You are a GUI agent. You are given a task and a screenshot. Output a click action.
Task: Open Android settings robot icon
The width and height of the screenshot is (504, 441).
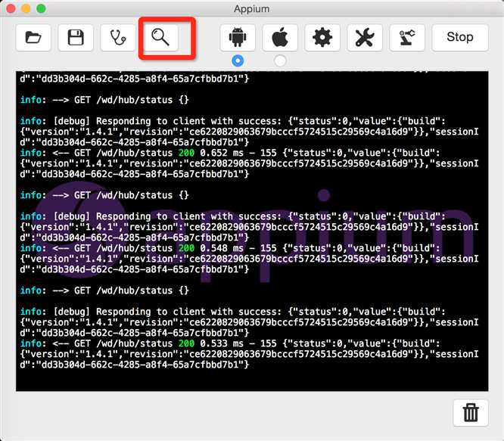click(238, 38)
